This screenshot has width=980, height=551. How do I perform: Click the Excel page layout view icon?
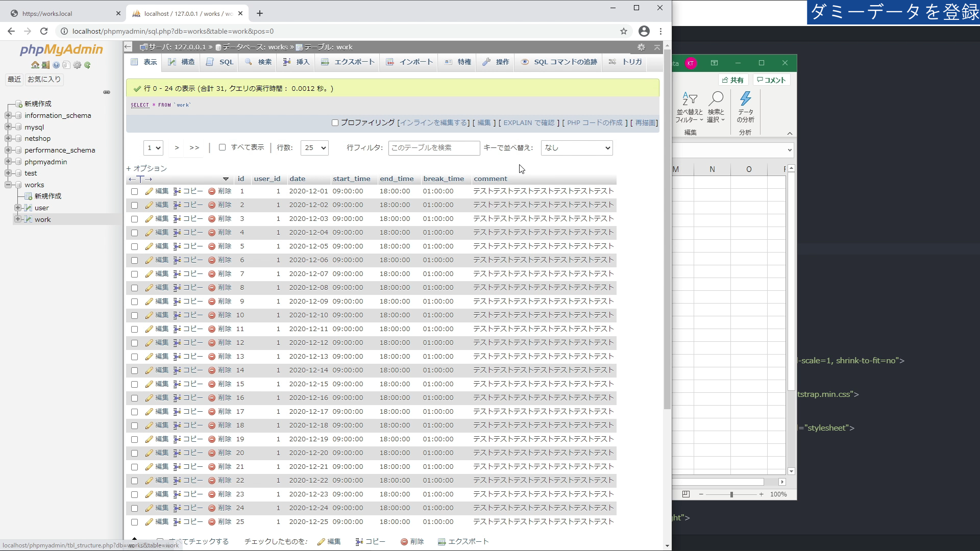click(685, 494)
